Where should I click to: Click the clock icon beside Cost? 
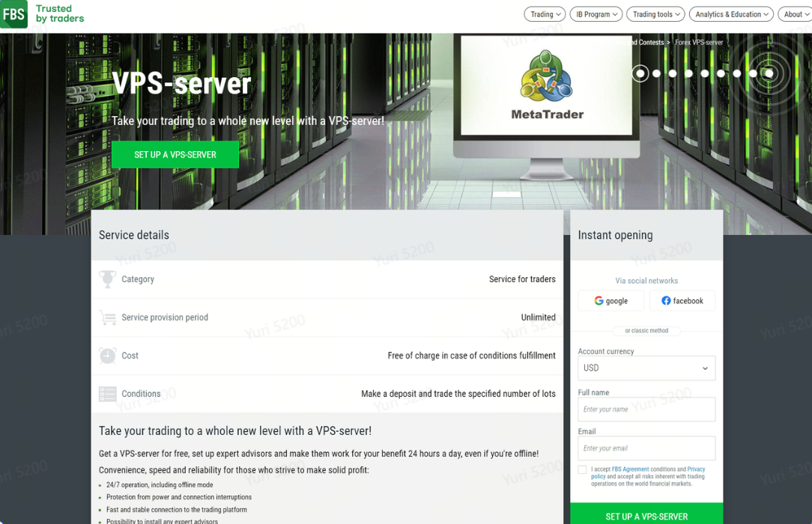click(108, 356)
